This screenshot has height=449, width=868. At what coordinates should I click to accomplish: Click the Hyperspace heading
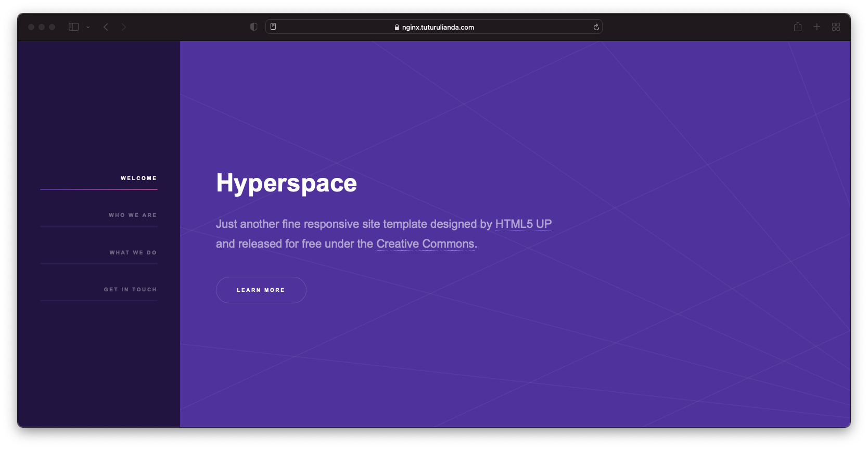tap(287, 183)
